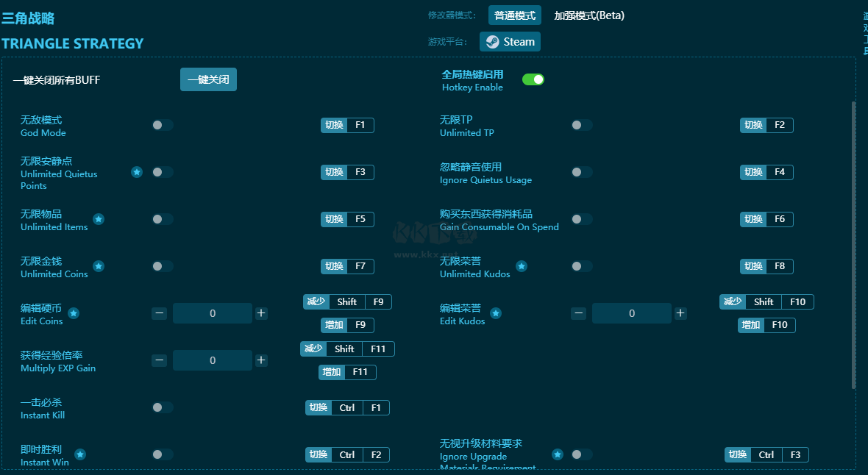
Task: Click the Multiply EXP Gain label
Action: pyautogui.click(x=58, y=362)
